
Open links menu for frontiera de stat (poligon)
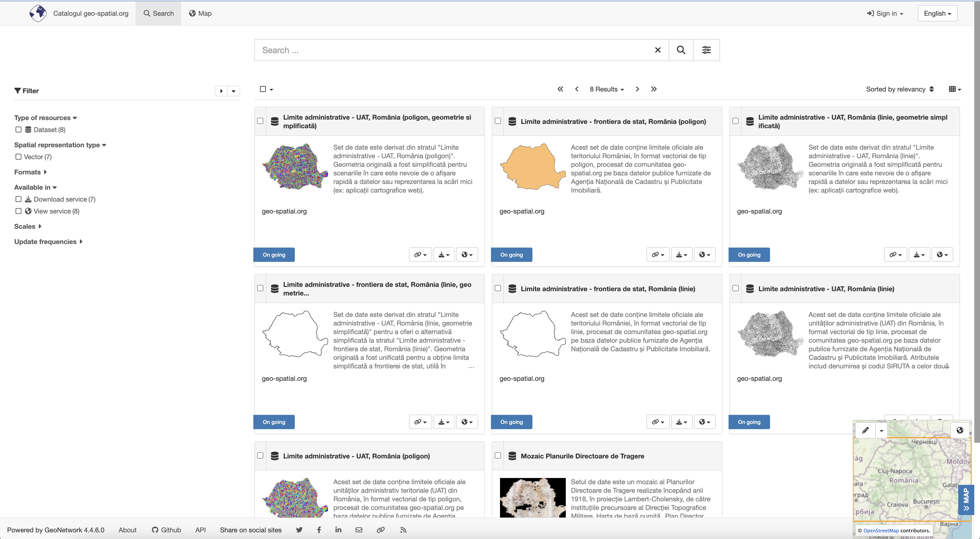click(658, 254)
